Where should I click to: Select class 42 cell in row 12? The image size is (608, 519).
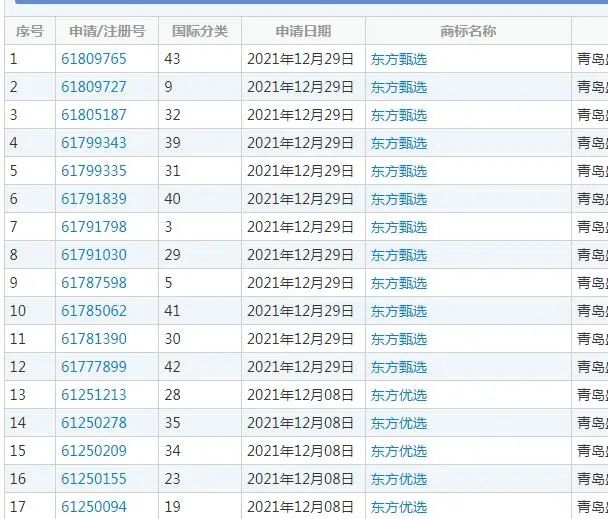200,367
